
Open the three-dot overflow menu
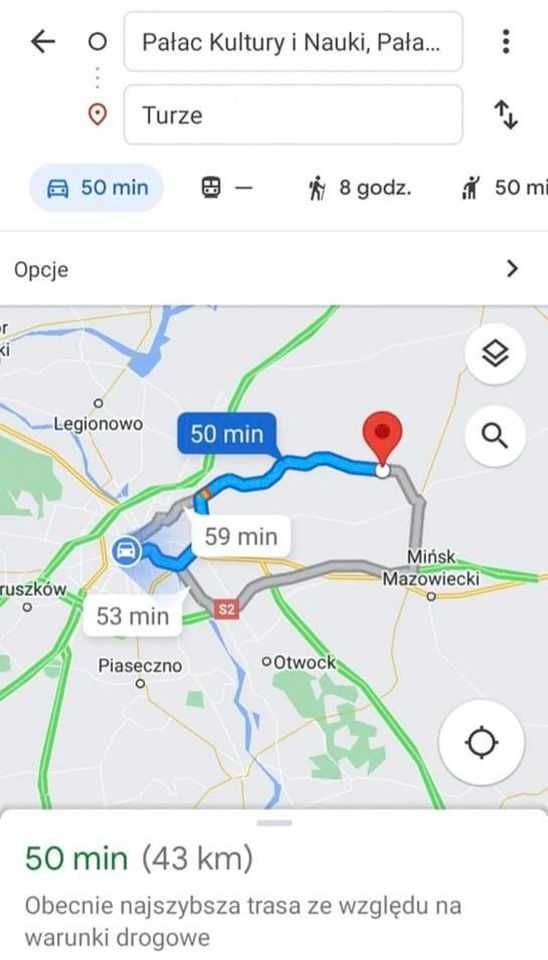coord(506,41)
